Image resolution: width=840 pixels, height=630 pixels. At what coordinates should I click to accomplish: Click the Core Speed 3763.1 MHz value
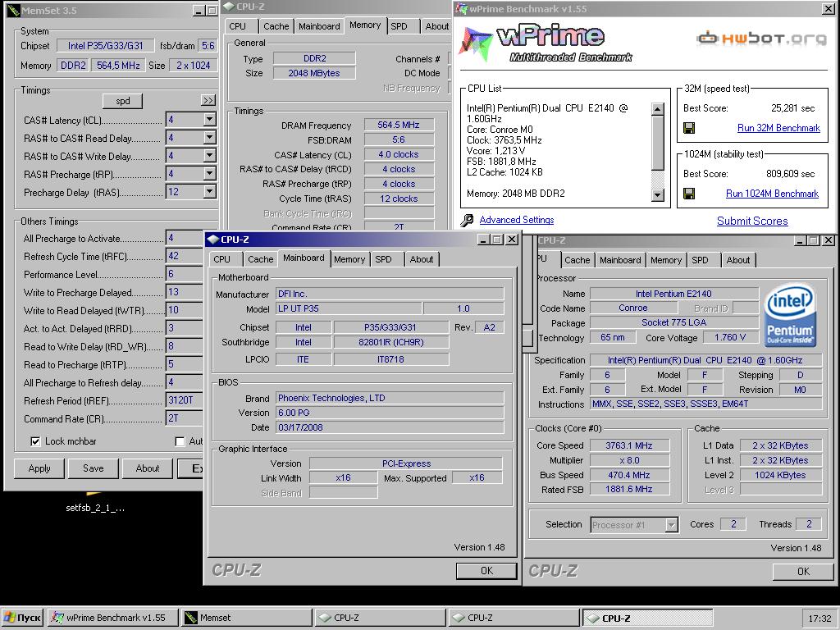click(629, 445)
